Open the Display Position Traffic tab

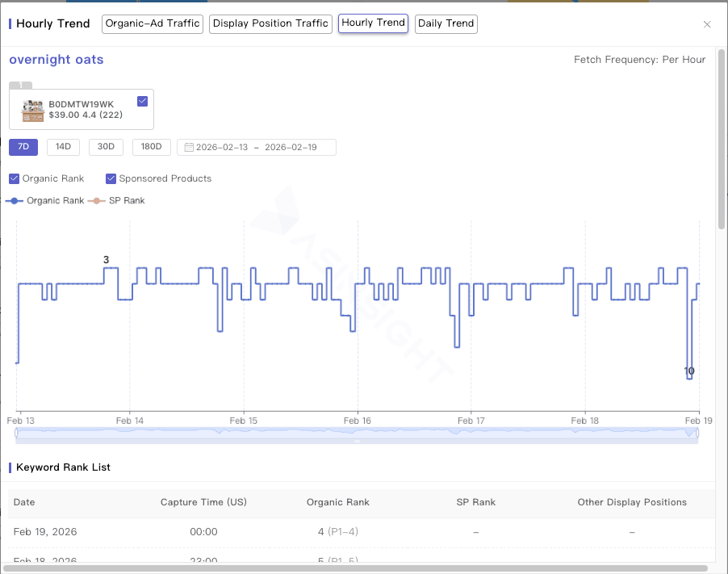tap(270, 23)
